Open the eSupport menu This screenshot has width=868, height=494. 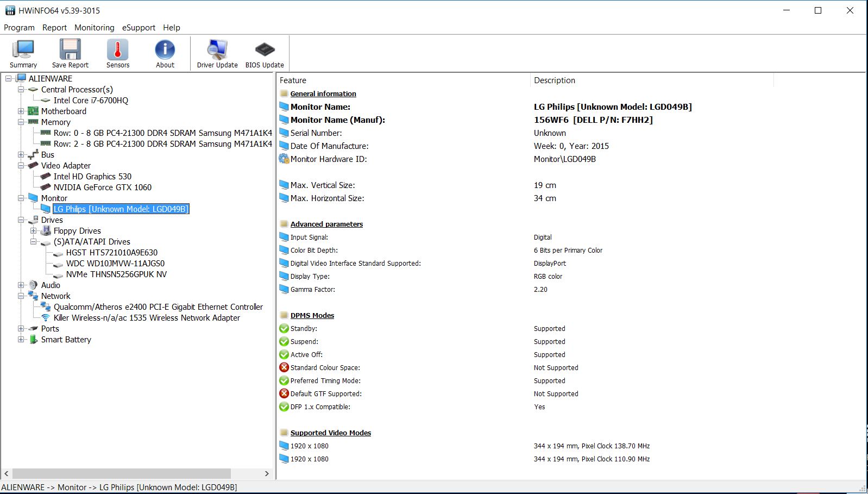(x=139, y=27)
